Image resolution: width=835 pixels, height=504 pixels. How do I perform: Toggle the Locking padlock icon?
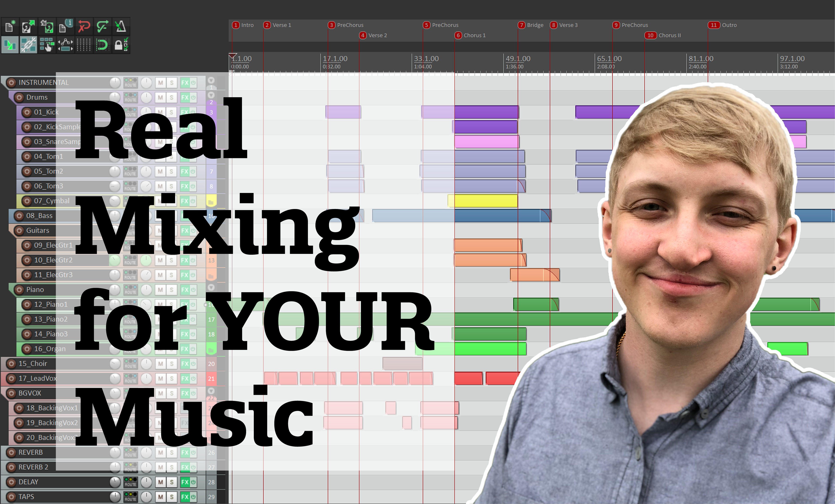coord(121,45)
